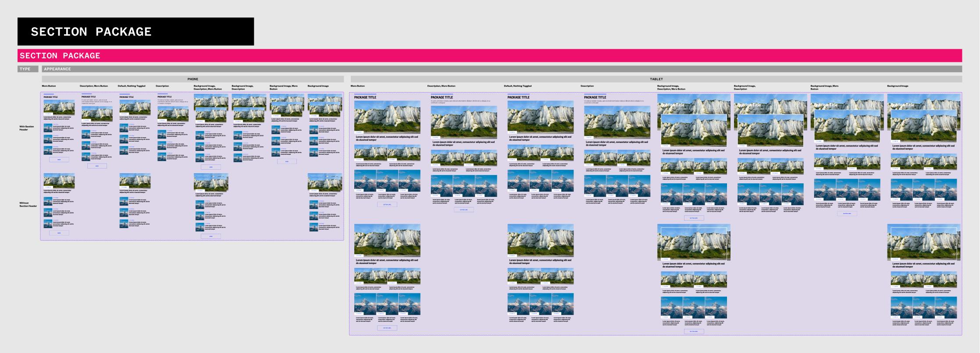This screenshot has height=353, width=980.
Task: Click 'Section Title' text in tablet 'Background Image' variant
Action: (902, 105)
